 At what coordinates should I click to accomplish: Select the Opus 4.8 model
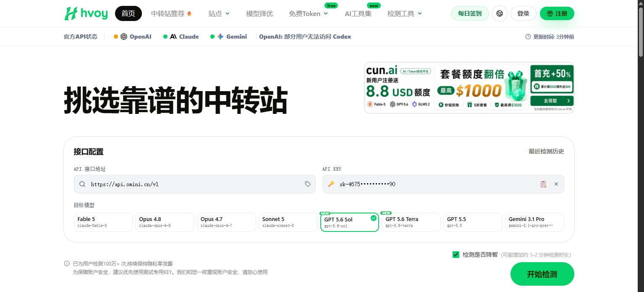165,222
